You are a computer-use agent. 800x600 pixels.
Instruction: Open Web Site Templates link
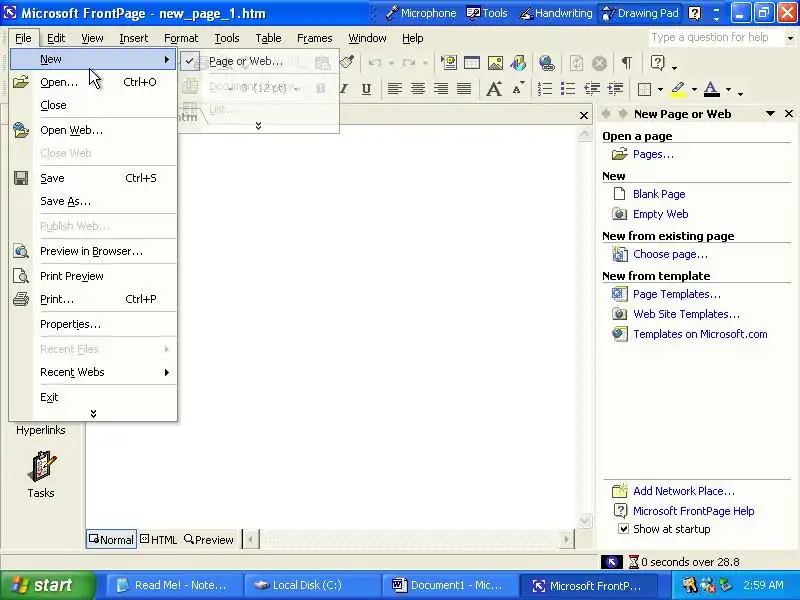coord(686,314)
